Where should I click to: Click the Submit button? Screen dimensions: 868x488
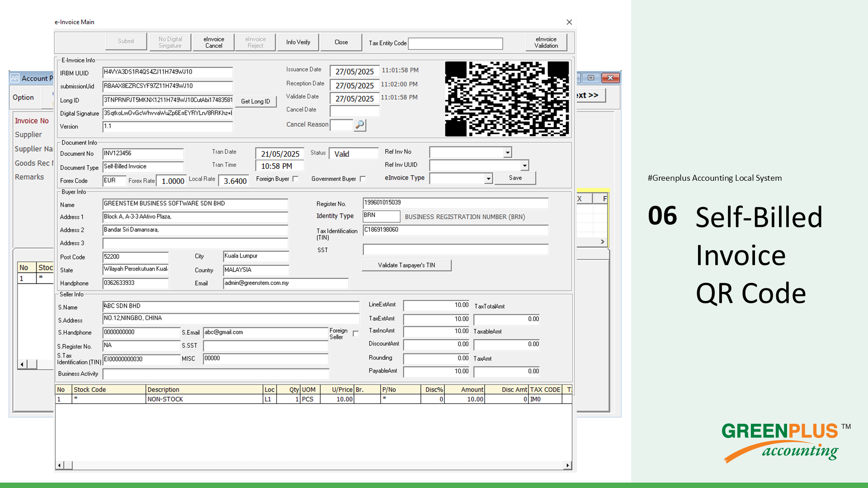(126, 42)
